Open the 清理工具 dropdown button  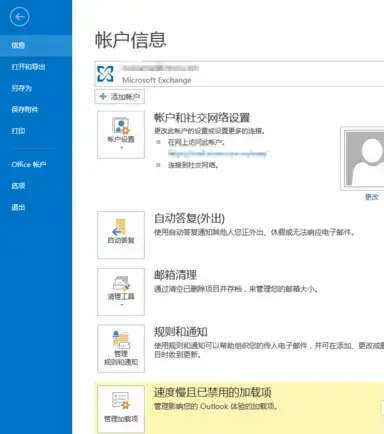121,292
